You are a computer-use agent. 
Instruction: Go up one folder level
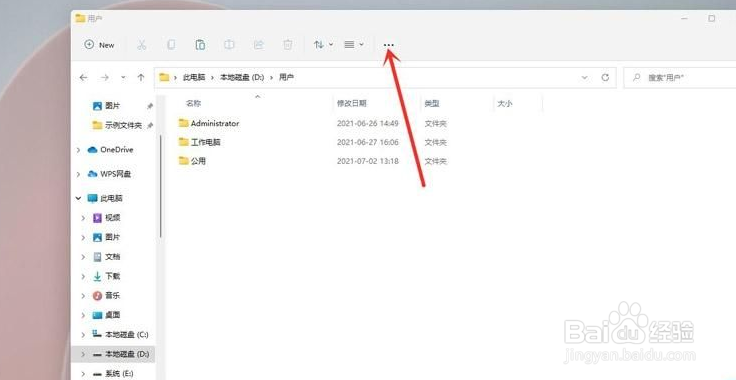pyautogui.click(x=141, y=77)
